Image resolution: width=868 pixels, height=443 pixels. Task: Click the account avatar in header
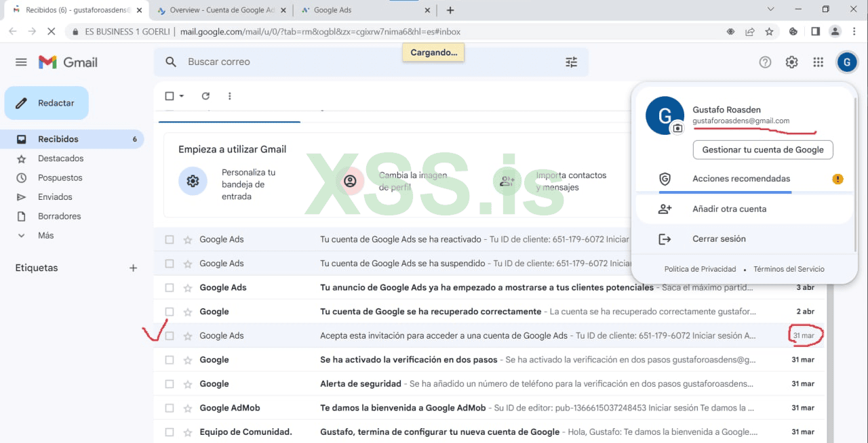tap(847, 62)
